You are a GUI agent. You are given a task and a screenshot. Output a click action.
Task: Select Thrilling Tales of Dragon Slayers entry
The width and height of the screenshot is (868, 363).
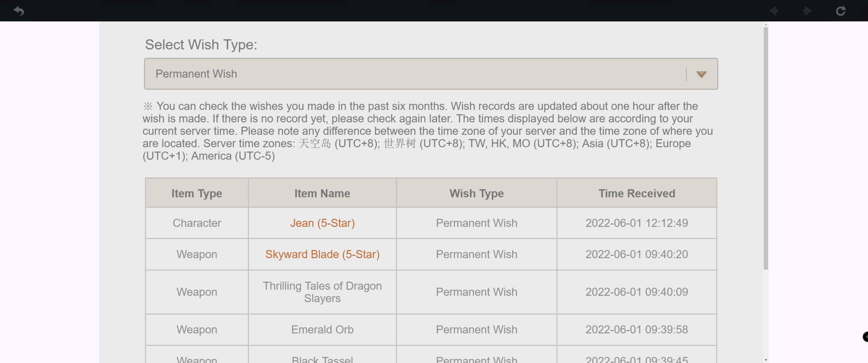(322, 292)
